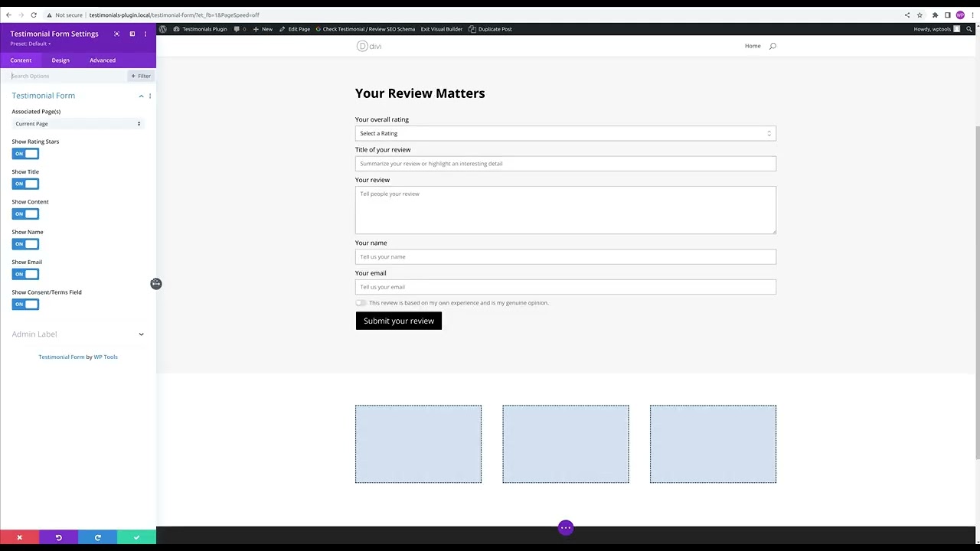Click the browser share icon

click(x=907, y=15)
